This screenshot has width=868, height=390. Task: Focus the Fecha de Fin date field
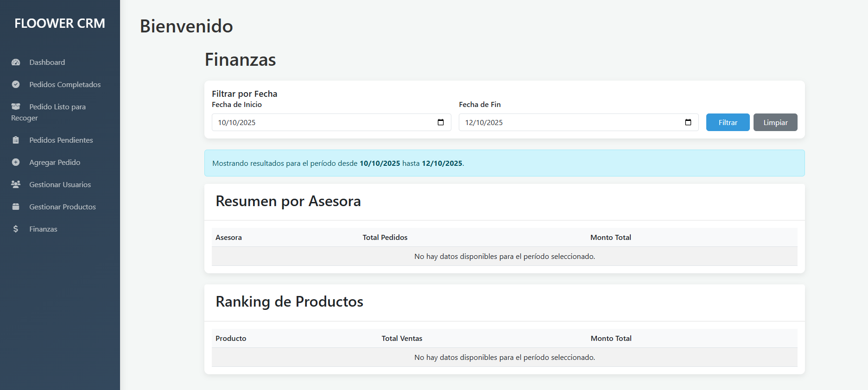[x=568, y=122]
